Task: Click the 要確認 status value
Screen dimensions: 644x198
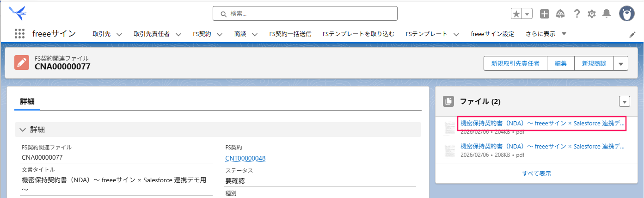Action: 235,181
